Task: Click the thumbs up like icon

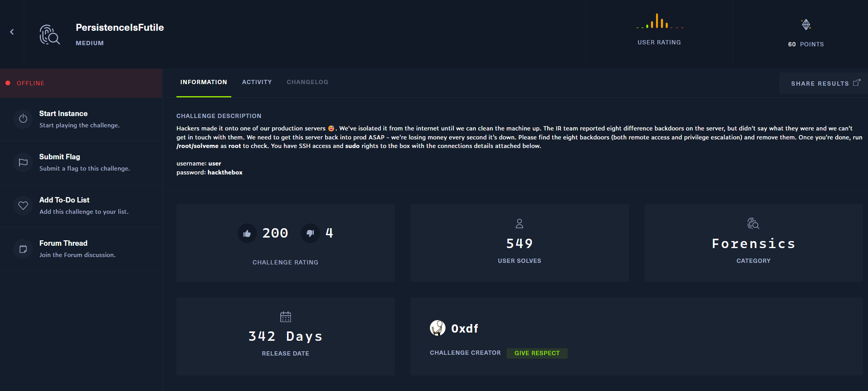Action: pyautogui.click(x=247, y=233)
